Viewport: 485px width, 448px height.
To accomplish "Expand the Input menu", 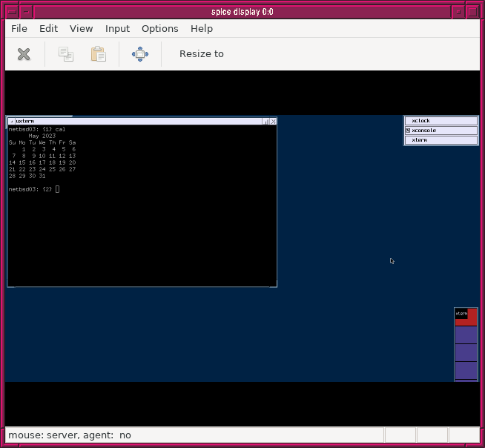I will pos(117,28).
